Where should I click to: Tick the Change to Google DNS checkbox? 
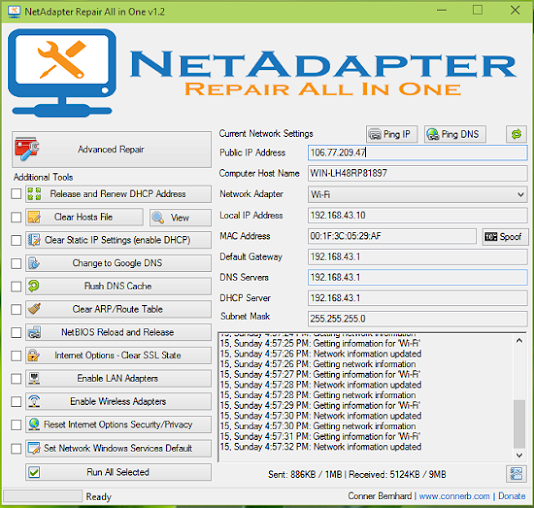click(x=16, y=263)
